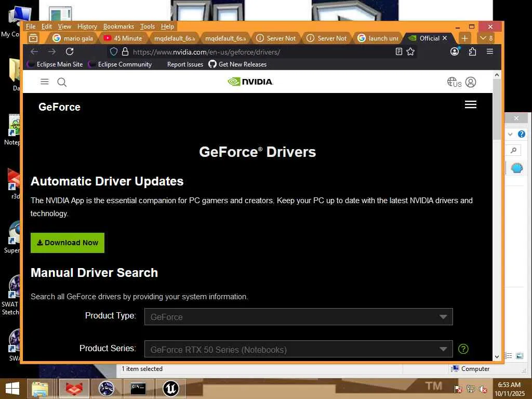This screenshot has width=532, height=399.
Task: Expand the list all tabs dropdown
Action: (486, 38)
